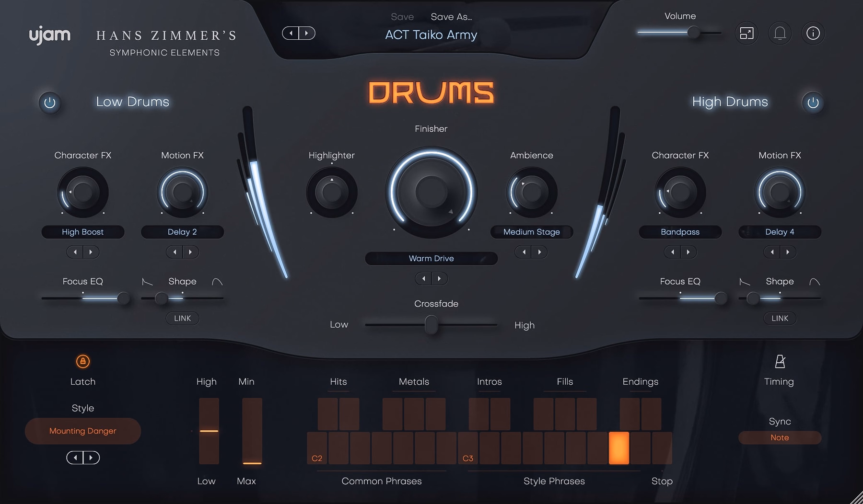
Task: Select previous style arrow under Mounting Danger
Action: click(x=75, y=458)
